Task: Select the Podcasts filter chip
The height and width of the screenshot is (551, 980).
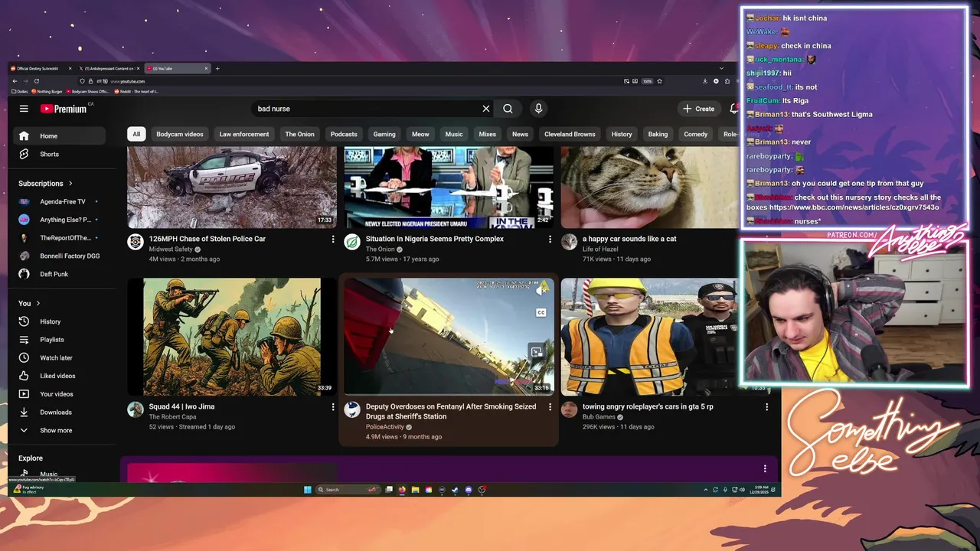Action: 344,134
